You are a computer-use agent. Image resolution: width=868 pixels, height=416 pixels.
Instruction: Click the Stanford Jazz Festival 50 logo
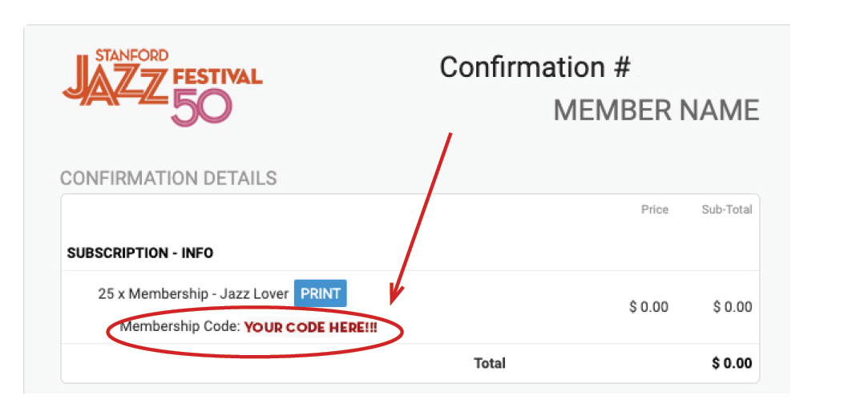163,87
